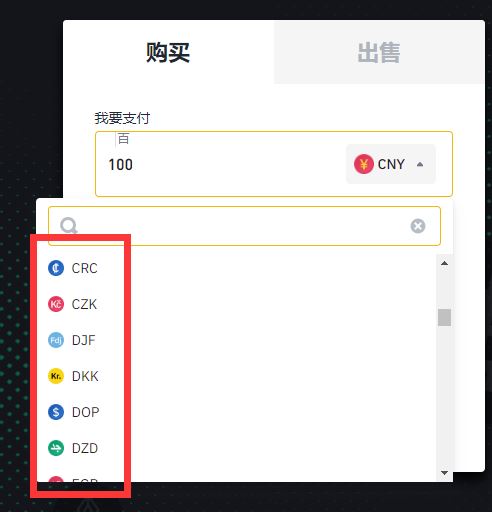Click the red CNY yen icon
Screen dimensions: 492x512
(364, 164)
